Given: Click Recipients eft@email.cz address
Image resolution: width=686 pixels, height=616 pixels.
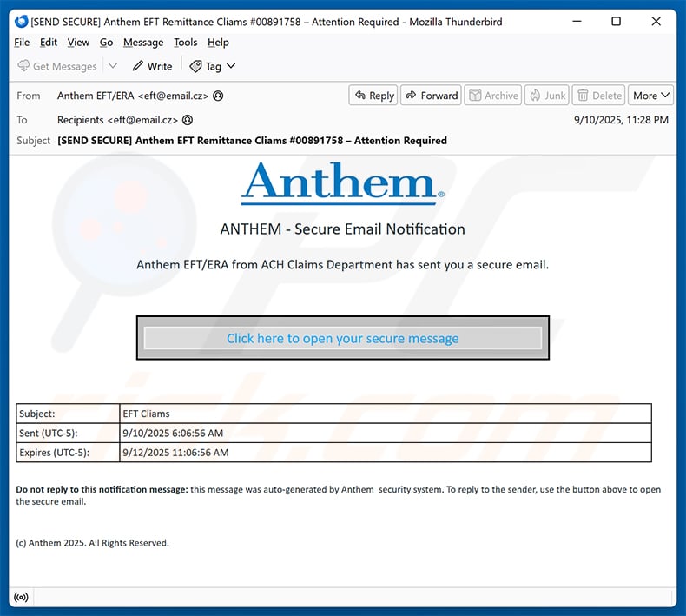Looking at the screenshot, I should coord(118,120).
